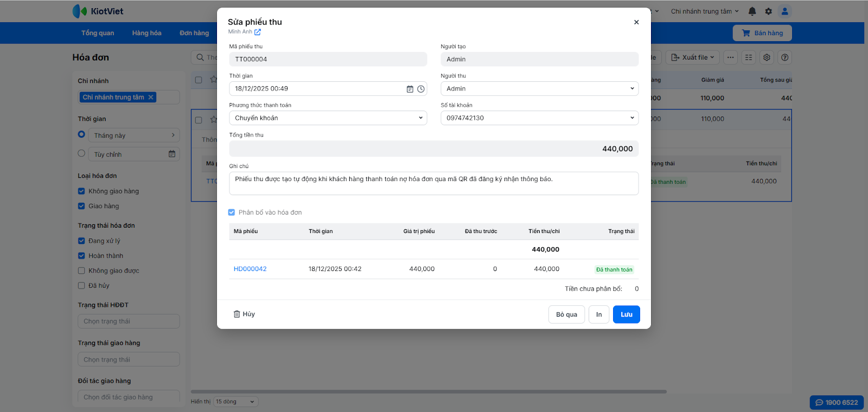Click the Lưu button
Screen dimensions: 868x412
click(x=626, y=314)
